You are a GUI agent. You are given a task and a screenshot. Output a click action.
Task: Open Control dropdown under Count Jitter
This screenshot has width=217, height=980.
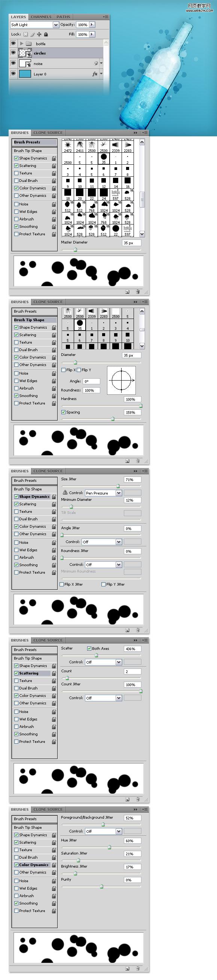coord(119,698)
